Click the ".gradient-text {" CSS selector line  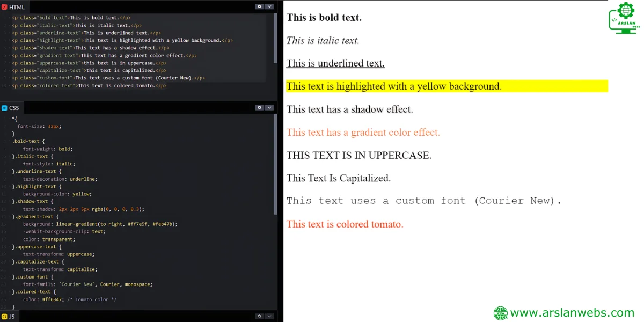pos(35,216)
